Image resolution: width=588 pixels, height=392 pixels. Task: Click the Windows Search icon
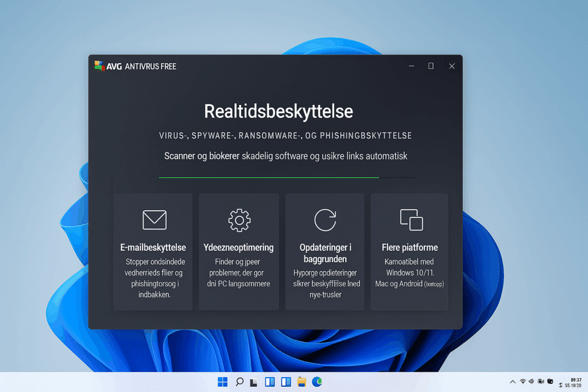point(239,381)
